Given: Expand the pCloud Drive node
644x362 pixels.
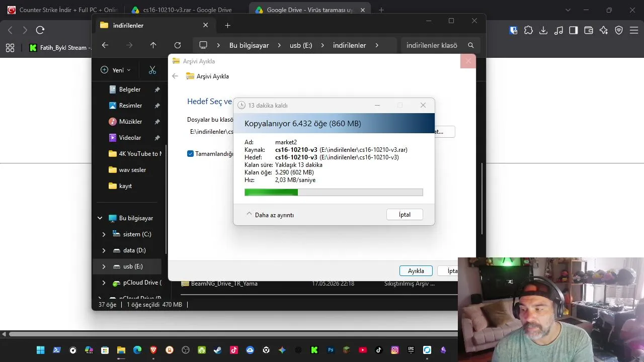Looking at the screenshot, I should point(104,283).
